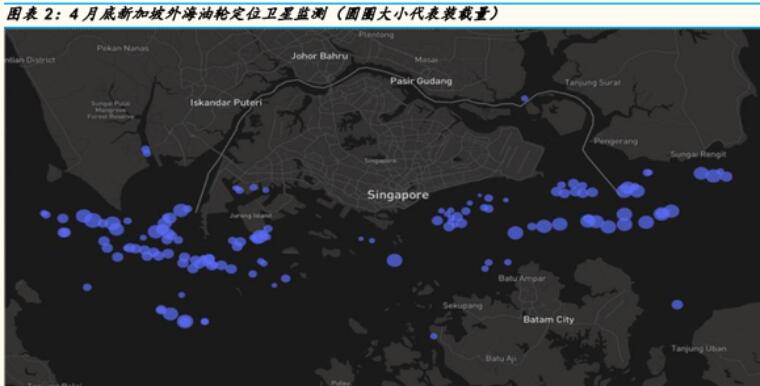Click the tanker circle south of Tanjung Surat
This screenshot has width=760, height=386.
(x=524, y=99)
